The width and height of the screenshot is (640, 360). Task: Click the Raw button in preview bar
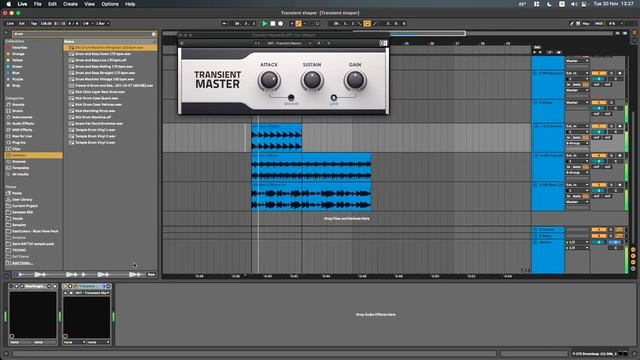pos(151,275)
